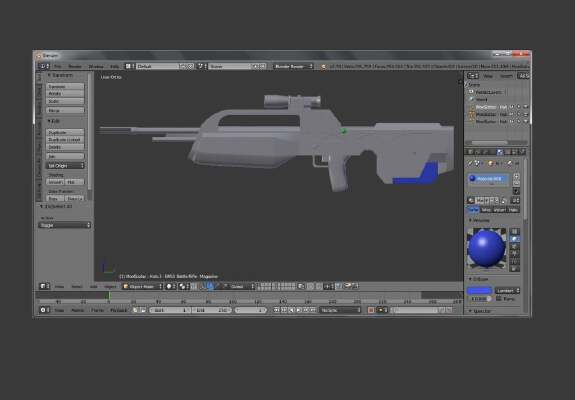Open viewport shading selector in 3D header
The height and width of the screenshot is (400, 575).
coord(170,286)
